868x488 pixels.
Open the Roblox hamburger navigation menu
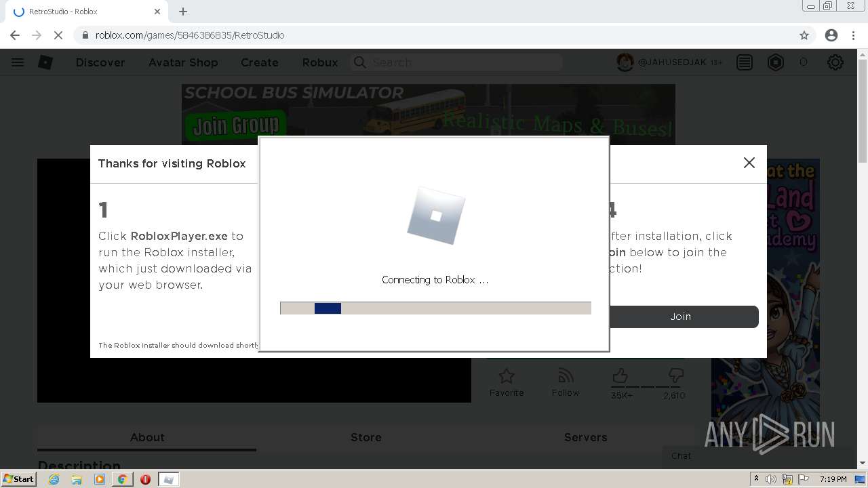click(18, 62)
